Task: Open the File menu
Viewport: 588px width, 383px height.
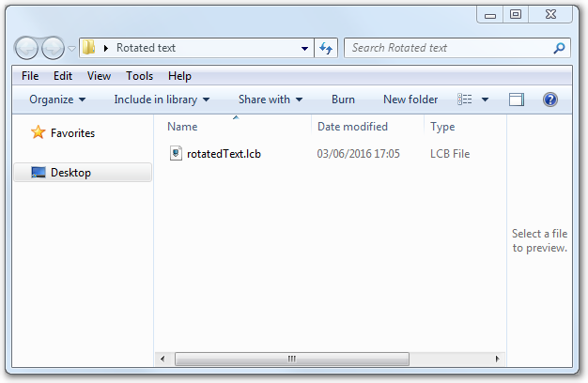Action: tap(30, 76)
